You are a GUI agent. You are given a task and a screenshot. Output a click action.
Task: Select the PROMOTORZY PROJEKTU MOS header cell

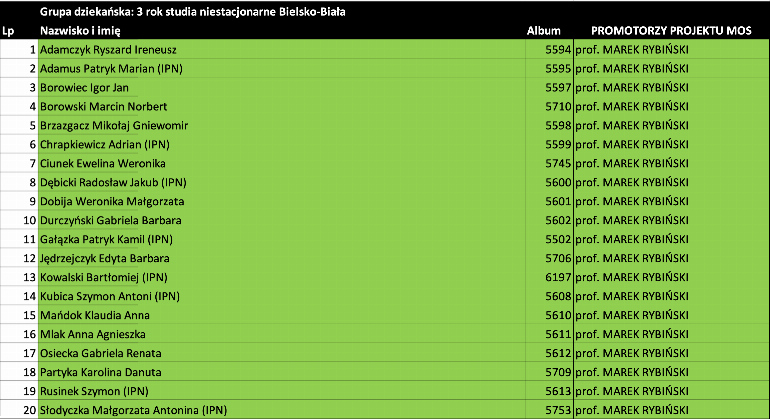pyautogui.click(x=671, y=30)
